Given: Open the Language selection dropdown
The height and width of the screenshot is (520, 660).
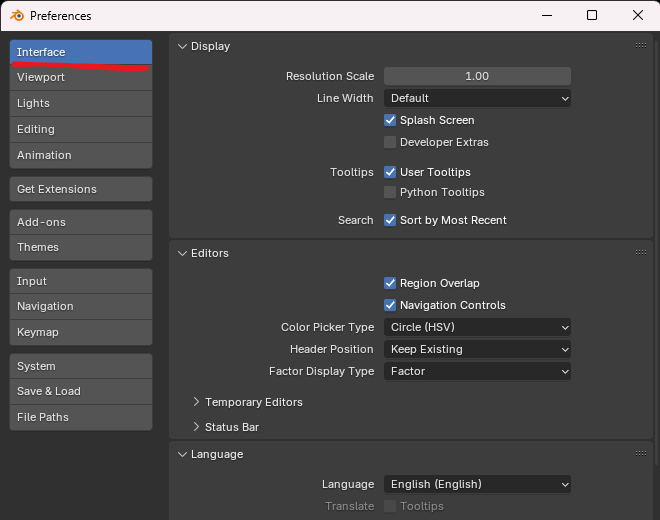Looking at the screenshot, I should click(x=477, y=484).
